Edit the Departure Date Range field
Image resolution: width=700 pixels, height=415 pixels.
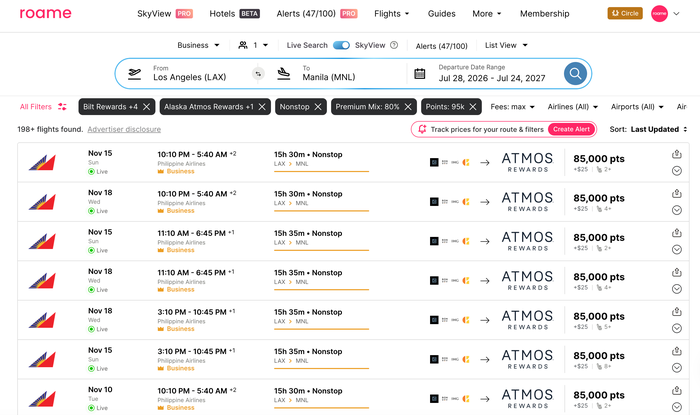pyautogui.click(x=492, y=74)
